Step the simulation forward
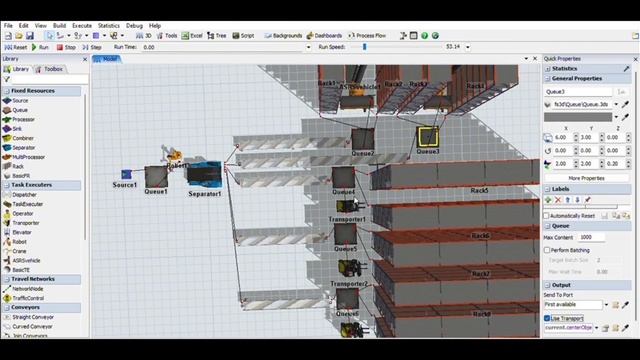 point(92,47)
